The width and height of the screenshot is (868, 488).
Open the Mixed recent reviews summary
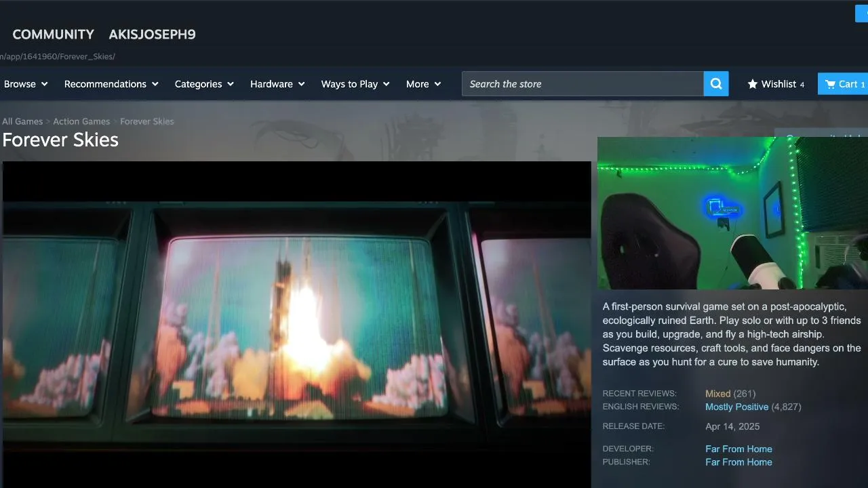pyautogui.click(x=718, y=394)
